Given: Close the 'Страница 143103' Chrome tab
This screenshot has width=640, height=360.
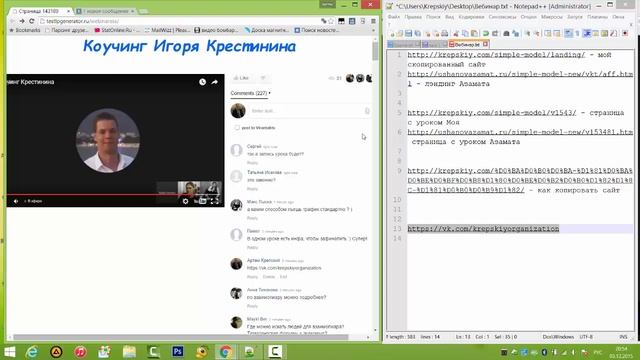Looking at the screenshot, I should coord(68,11).
